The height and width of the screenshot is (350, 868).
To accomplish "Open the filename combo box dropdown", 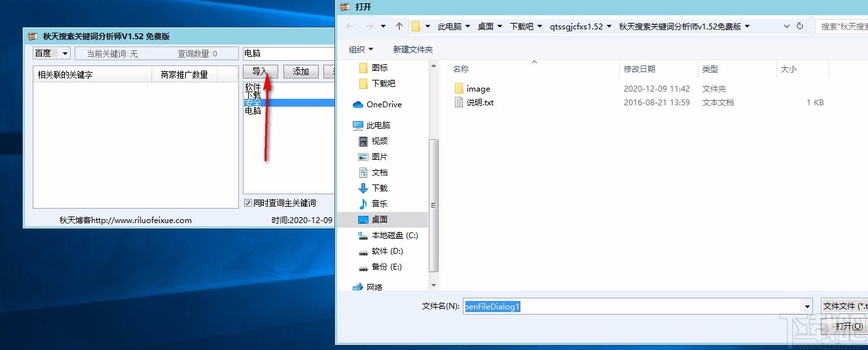I will pyautogui.click(x=807, y=306).
